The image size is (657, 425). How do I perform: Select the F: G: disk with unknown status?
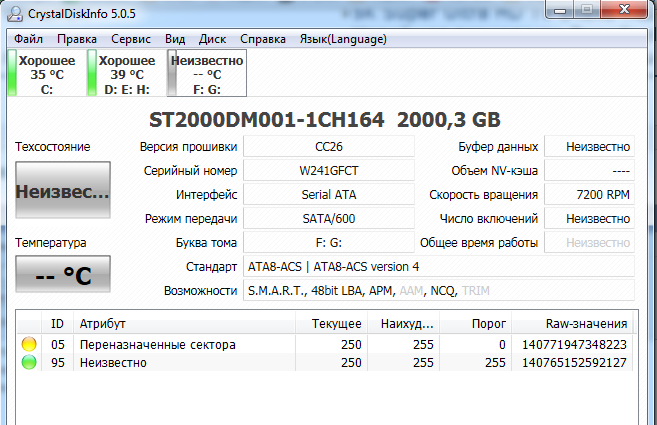207,73
